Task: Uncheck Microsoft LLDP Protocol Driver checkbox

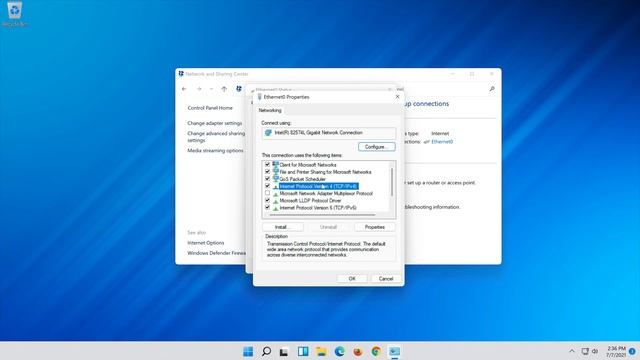Action: (267, 200)
